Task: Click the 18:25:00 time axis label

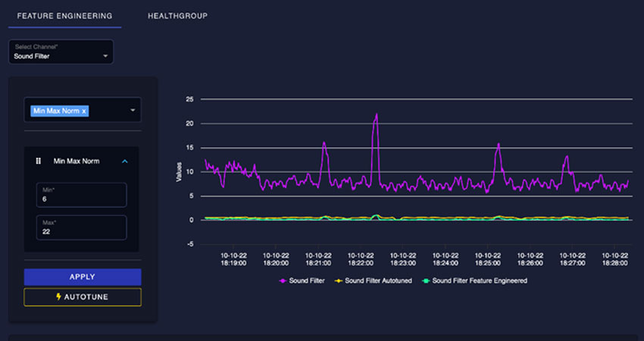Action: (487, 259)
